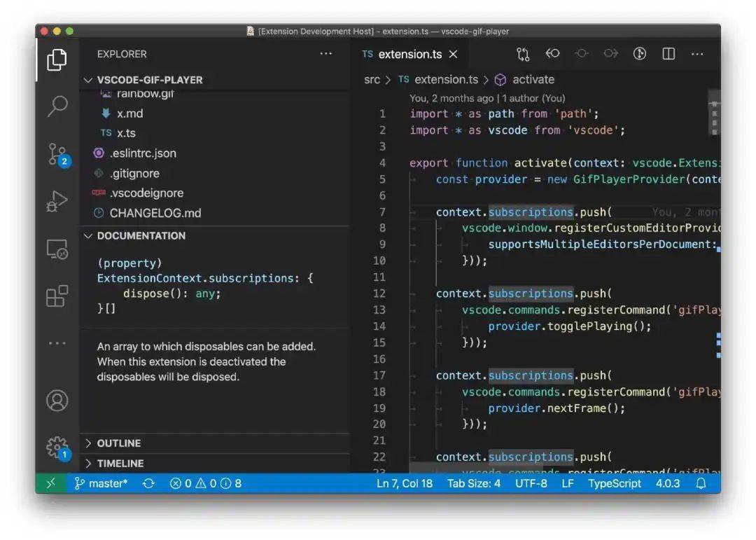Open remote window green status bar button
Viewport: 756px width, 540px height.
[50, 483]
